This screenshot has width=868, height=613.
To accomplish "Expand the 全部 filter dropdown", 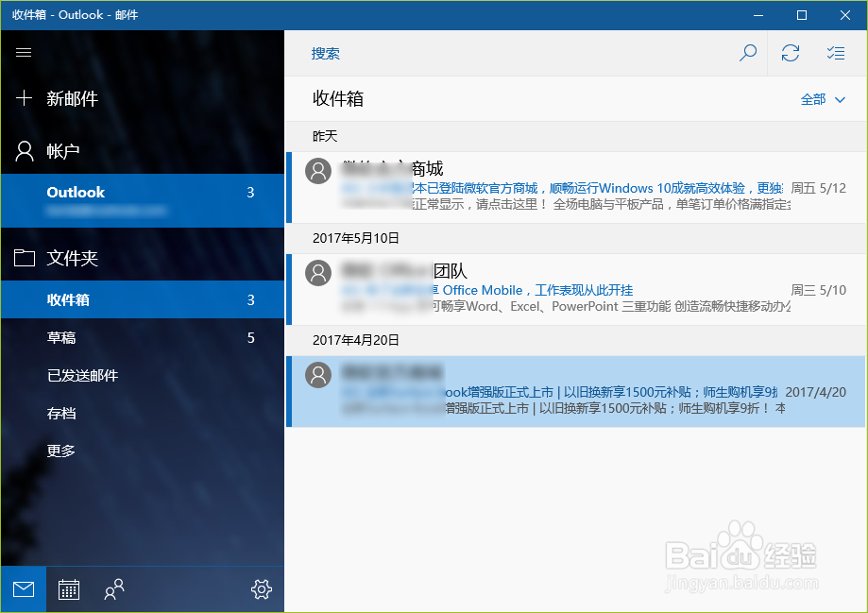I will point(824,100).
